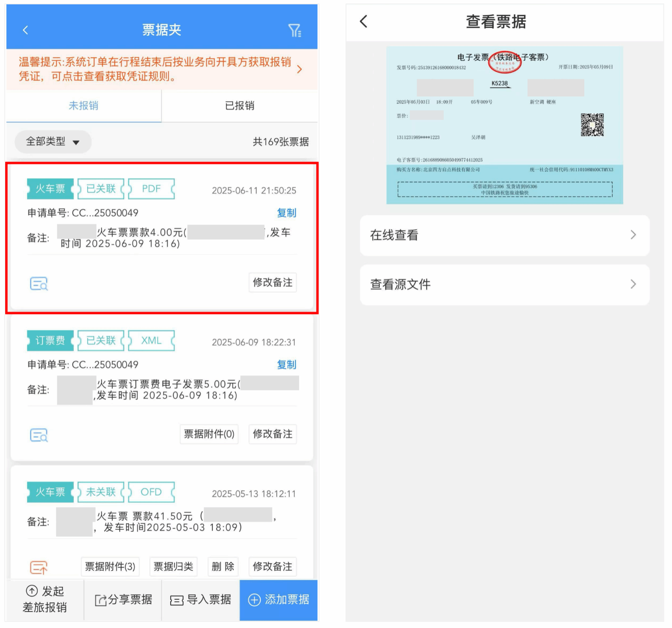Select the 未报销 tab
672x628 pixels.
(83, 106)
